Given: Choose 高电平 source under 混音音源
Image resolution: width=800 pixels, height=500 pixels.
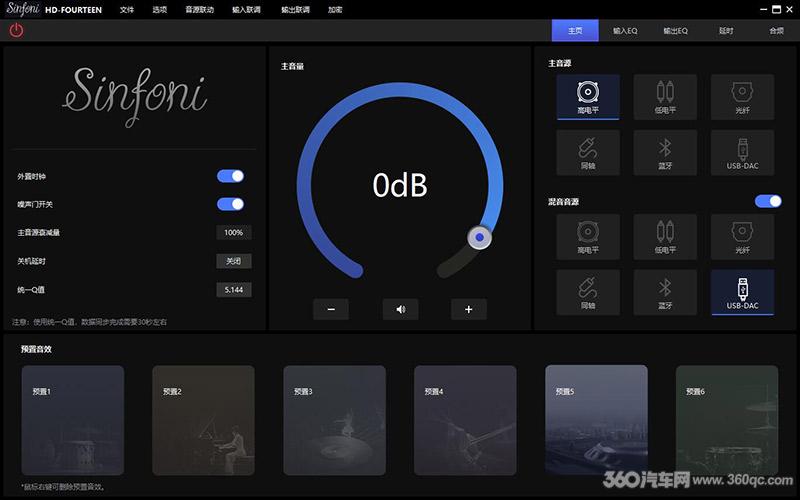Looking at the screenshot, I should 588,237.
